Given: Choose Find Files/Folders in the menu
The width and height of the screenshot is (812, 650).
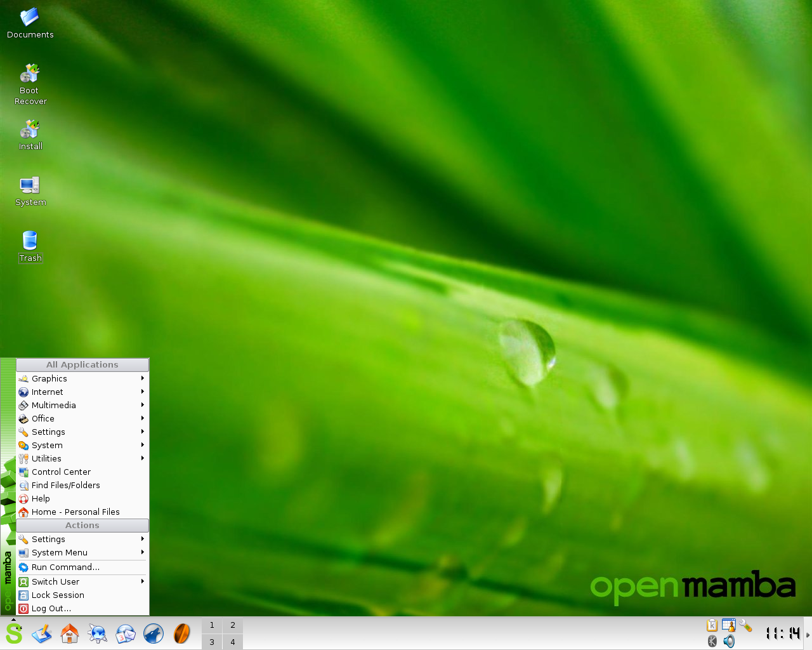Looking at the screenshot, I should click(82, 485).
